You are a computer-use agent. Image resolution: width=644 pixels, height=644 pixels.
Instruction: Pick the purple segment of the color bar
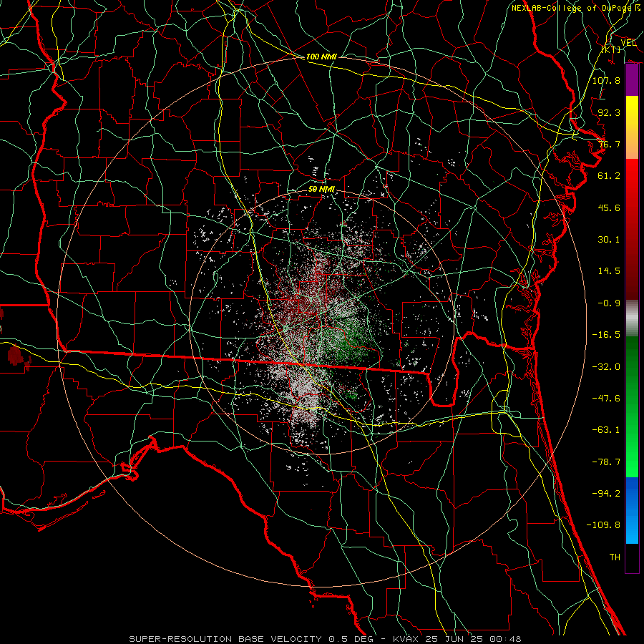[x=632, y=80]
